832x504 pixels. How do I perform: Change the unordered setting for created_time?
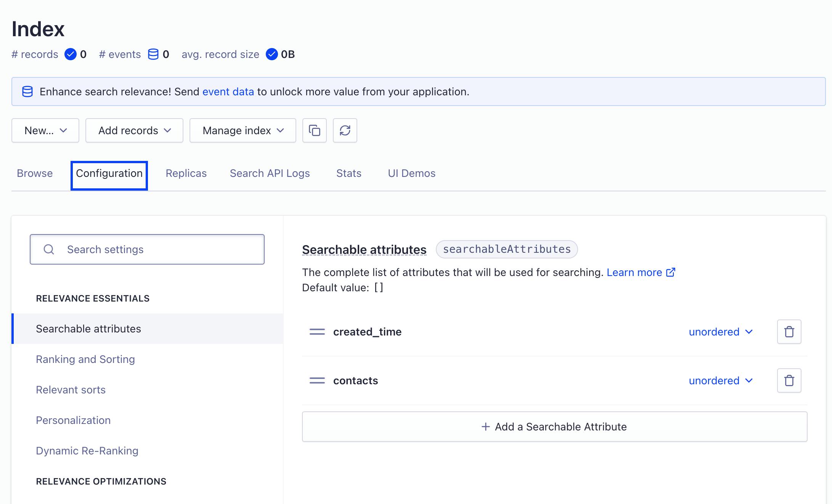(720, 332)
